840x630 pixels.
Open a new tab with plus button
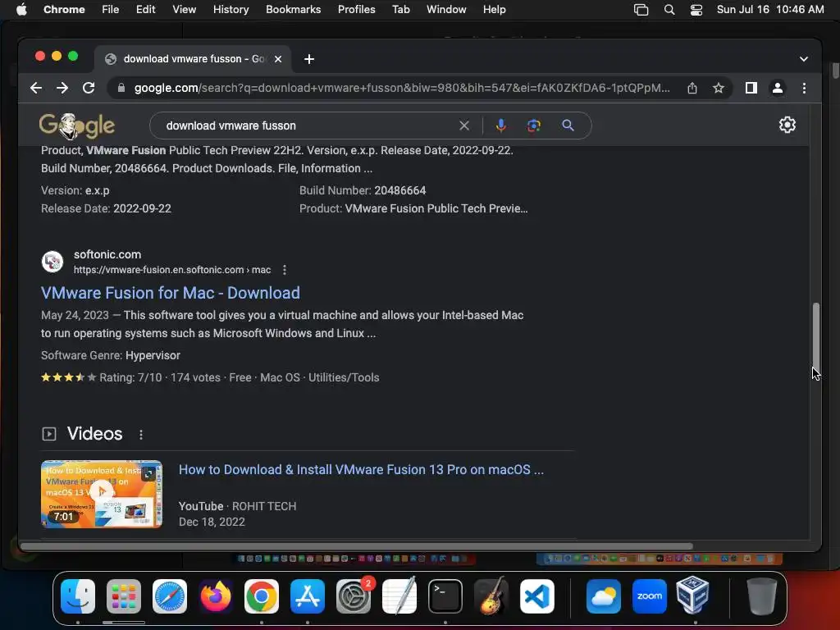click(x=309, y=59)
